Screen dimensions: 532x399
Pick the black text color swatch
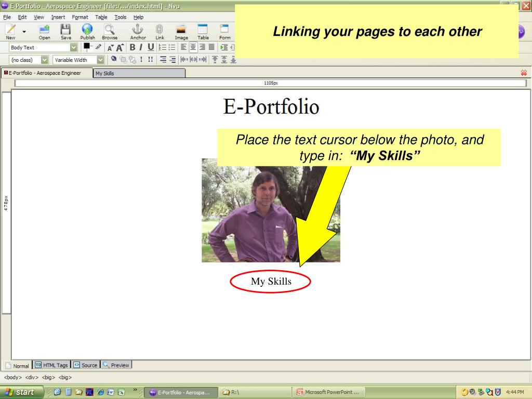pos(87,46)
